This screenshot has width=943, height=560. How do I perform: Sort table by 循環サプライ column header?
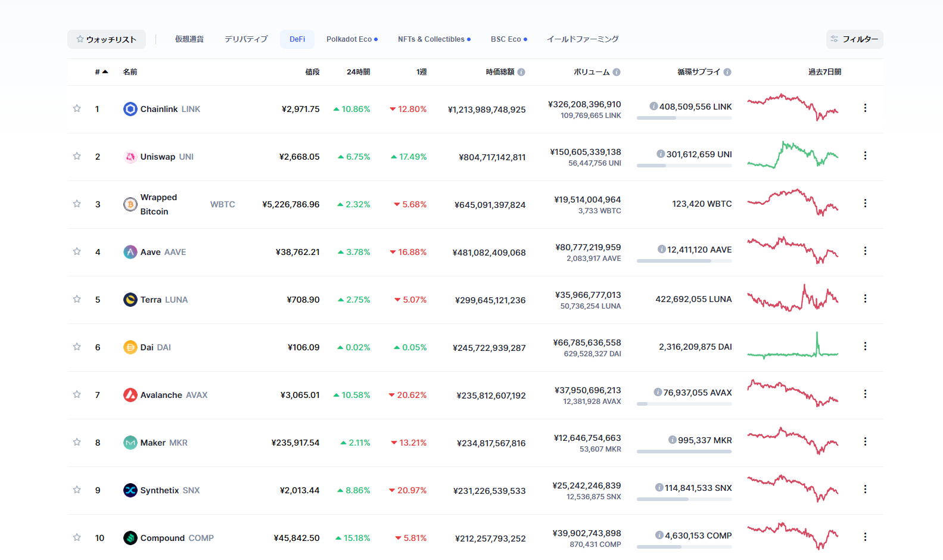tap(699, 72)
